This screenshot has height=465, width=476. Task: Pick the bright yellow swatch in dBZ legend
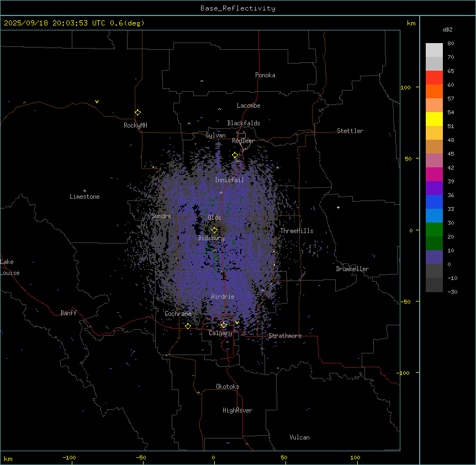pyautogui.click(x=434, y=119)
